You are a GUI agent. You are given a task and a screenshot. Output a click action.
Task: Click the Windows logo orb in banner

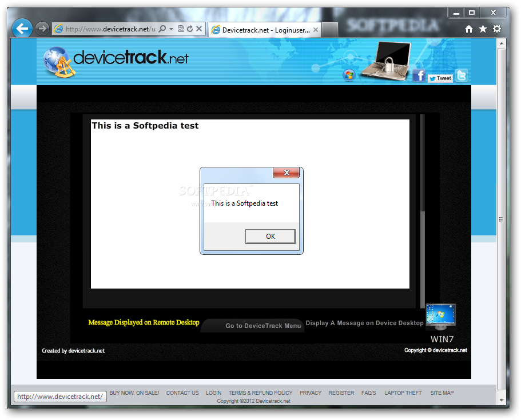(x=349, y=75)
